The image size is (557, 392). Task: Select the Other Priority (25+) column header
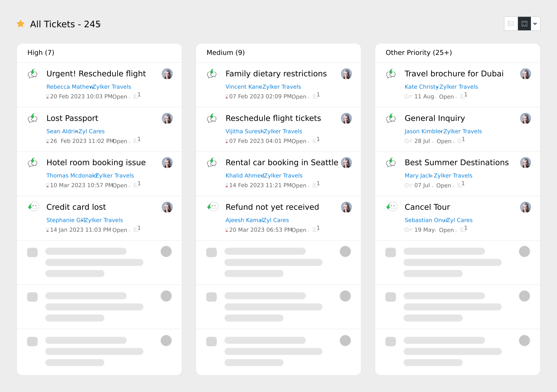pyautogui.click(x=419, y=53)
